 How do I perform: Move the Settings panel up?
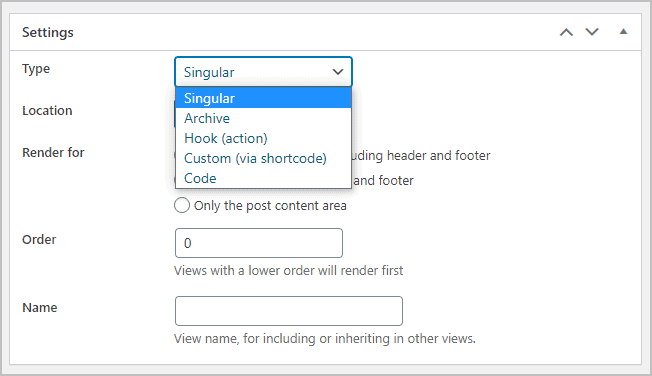click(566, 32)
